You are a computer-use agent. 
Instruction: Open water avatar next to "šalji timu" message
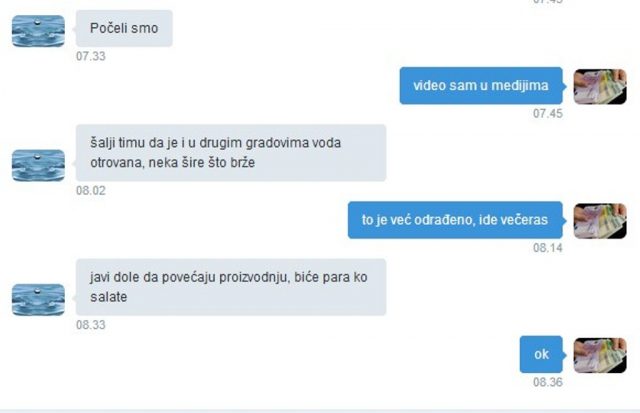(x=38, y=165)
